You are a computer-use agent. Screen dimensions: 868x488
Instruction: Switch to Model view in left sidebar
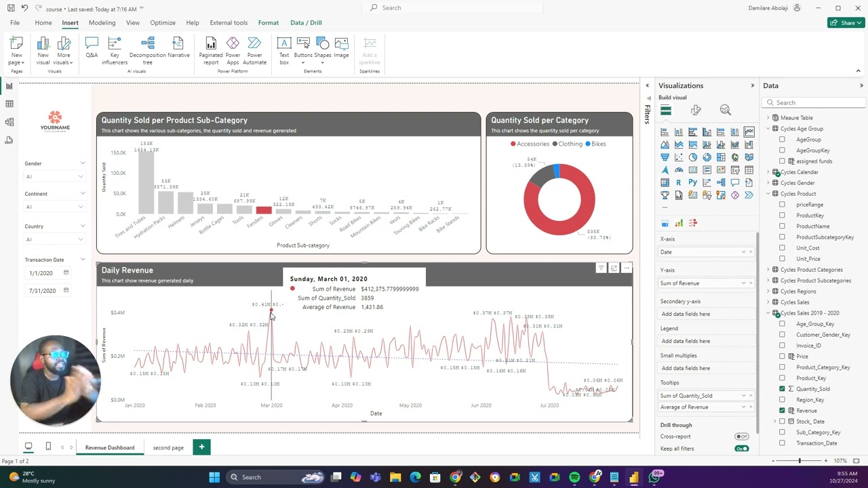click(x=9, y=122)
